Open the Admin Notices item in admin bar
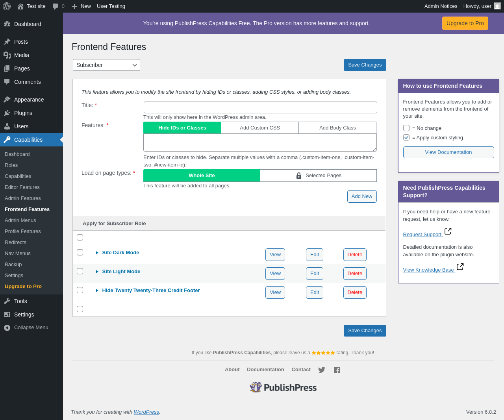Image resolution: width=504 pixels, height=420 pixels. (441, 6)
